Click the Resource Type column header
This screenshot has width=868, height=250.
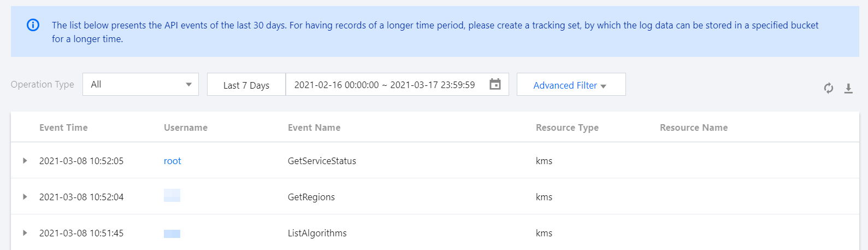[567, 127]
